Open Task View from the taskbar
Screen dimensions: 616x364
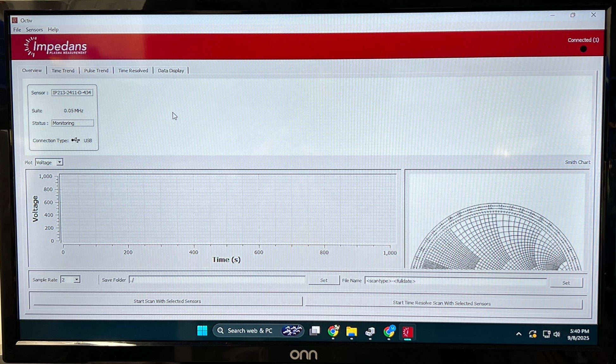pyautogui.click(x=315, y=331)
